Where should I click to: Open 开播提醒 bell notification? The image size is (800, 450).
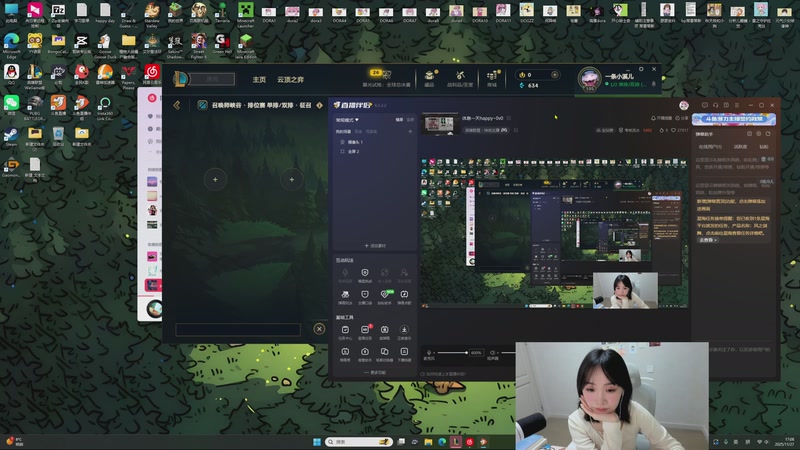662,118
